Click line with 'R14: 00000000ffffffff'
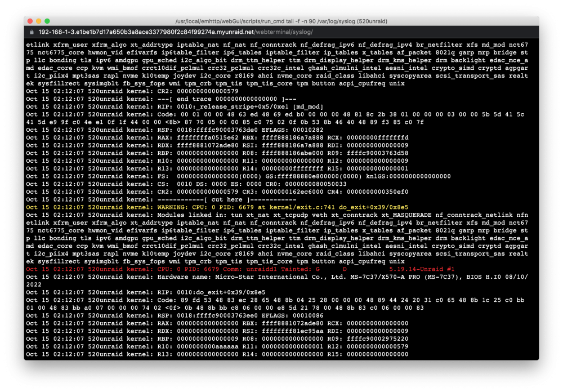 tap(217, 168)
